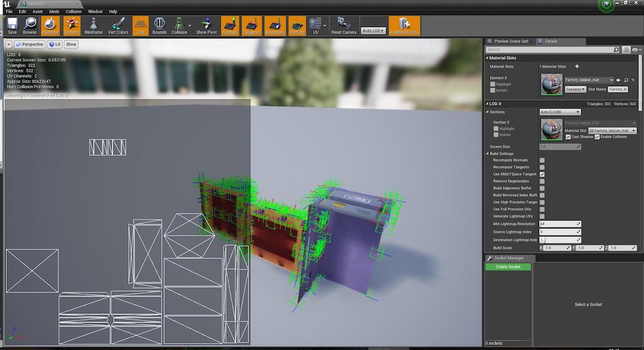
Task: Enable Recompute Tangents checkbox
Action: [x=542, y=167]
